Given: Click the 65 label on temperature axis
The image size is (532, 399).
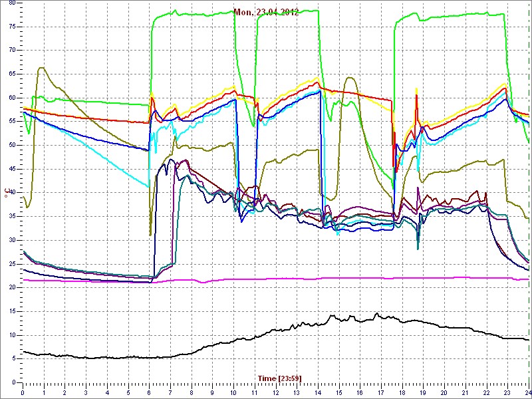Looking at the screenshot, I should click(x=11, y=74).
